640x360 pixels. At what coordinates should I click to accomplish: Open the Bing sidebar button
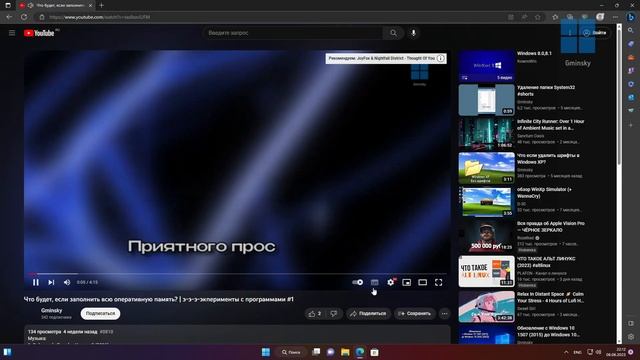631,17
